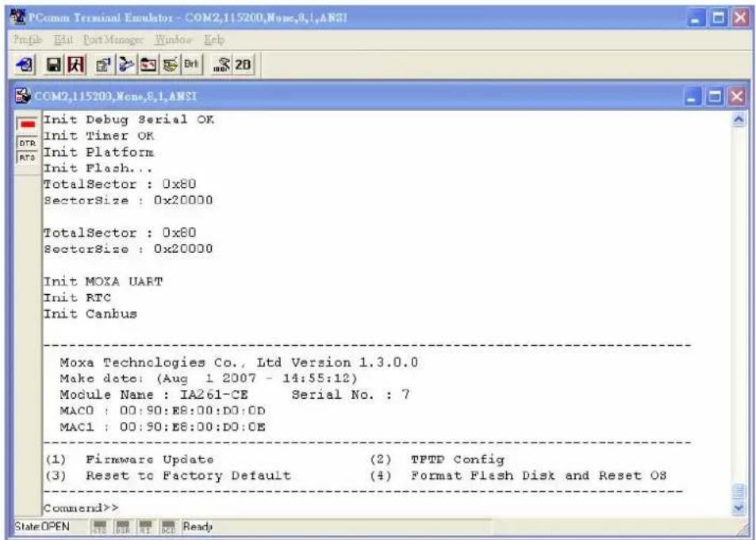Click the 'Init RTC' line
This screenshot has width=756, height=540.
(x=77, y=298)
